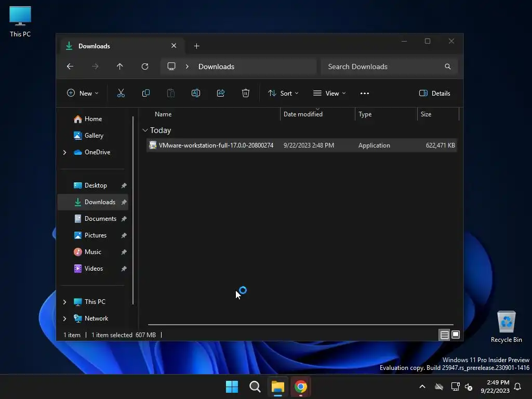Click the muted volume tray icon

(x=469, y=387)
